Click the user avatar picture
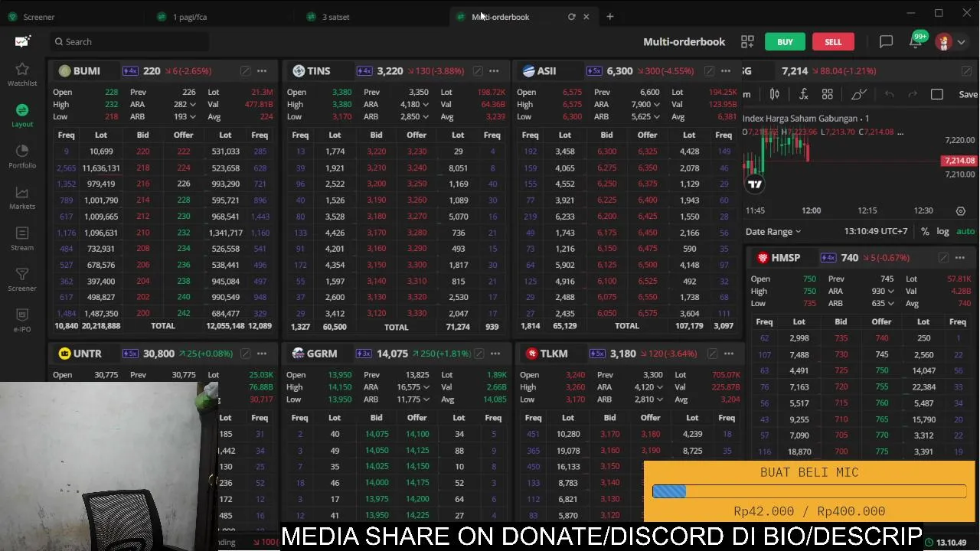The height and width of the screenshot is (551, 980). click(x=943, y=41)
